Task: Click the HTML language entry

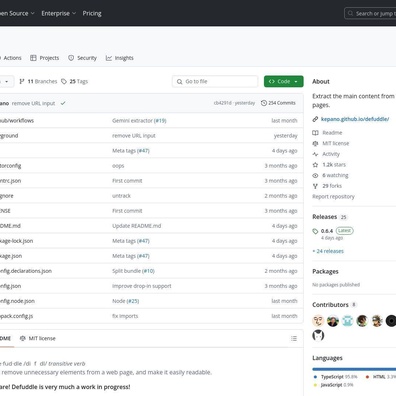Action: click(380, 377)
